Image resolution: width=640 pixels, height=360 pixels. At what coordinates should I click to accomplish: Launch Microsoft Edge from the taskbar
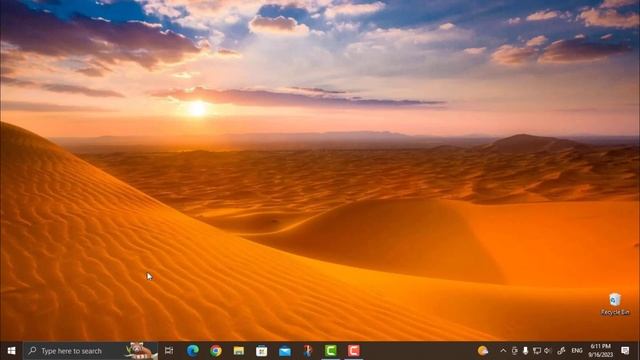click(193, 351)
